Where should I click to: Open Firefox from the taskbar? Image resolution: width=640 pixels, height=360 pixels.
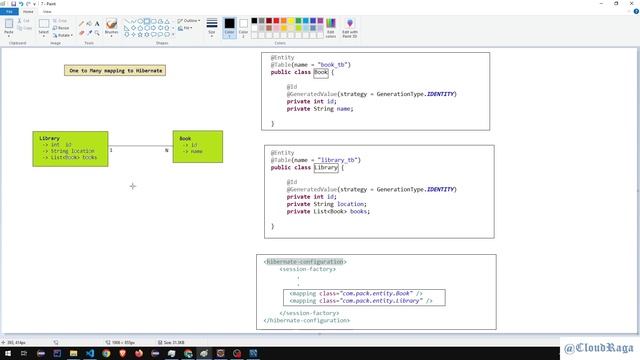tap(139, 353)
